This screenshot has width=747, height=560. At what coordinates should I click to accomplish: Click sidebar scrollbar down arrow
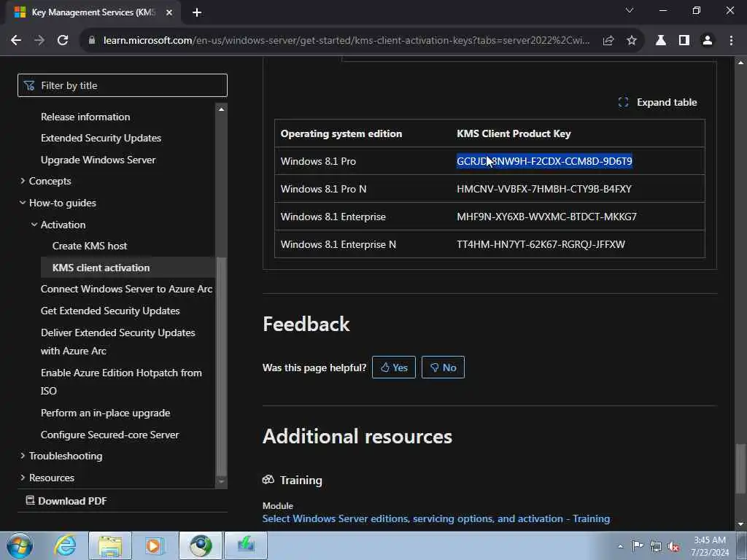pyautogui.click(x=221, y=482)
